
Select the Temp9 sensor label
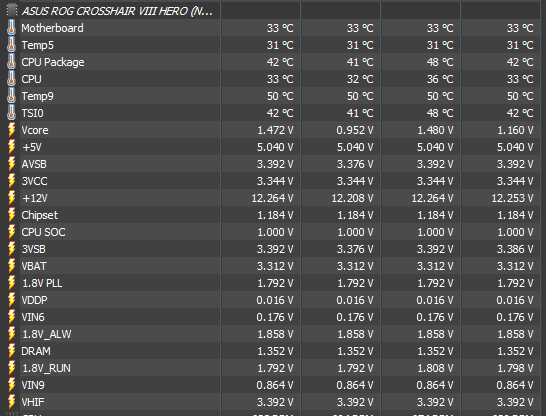pos(38,96)
